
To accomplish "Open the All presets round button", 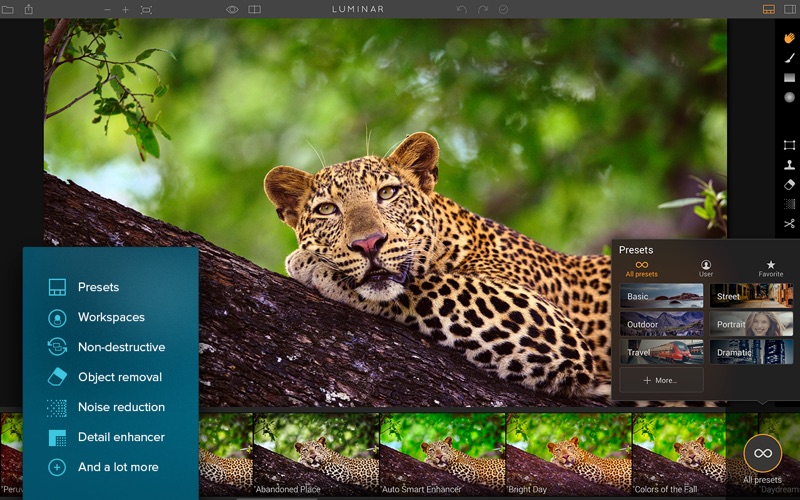I will coord(763,453).
